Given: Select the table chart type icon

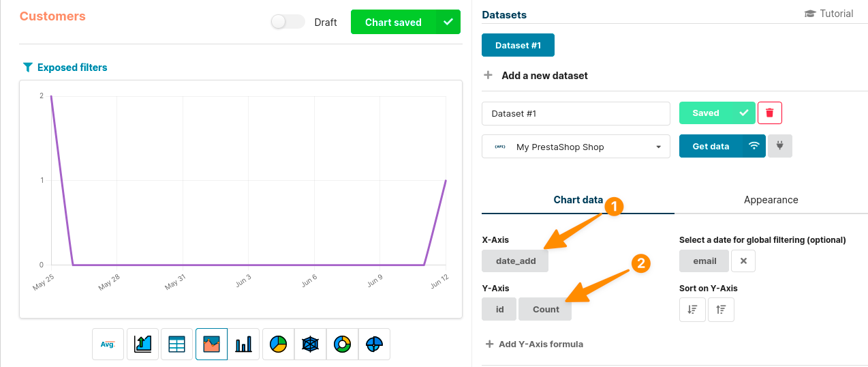Looking at the screenshot, I should click(177, 344).
